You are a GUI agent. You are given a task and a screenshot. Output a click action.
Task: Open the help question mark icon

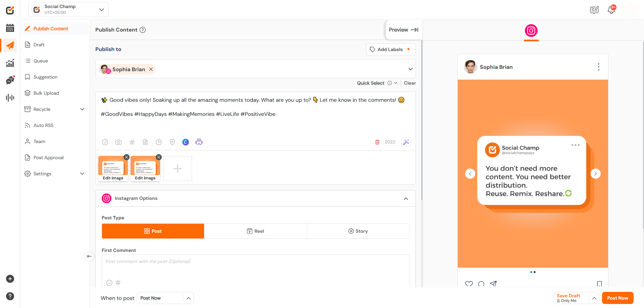pos(10,296)
